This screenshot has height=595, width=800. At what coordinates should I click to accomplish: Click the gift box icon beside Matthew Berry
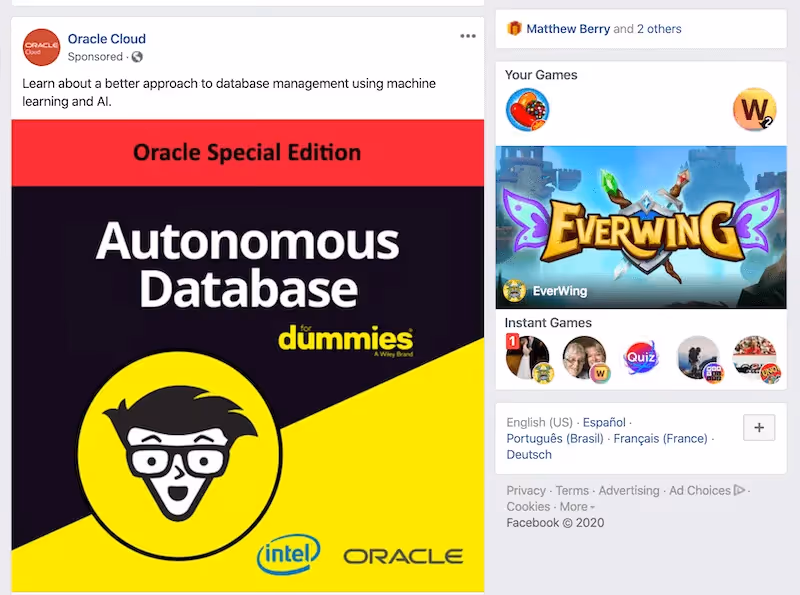pyautogui.click(x=511, y=29)
